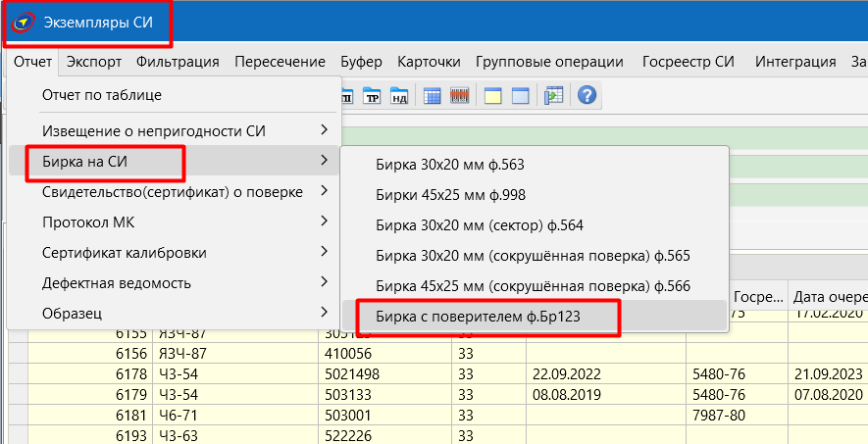Click the yellow window icon
868x444 pixels.
(492, 96)
